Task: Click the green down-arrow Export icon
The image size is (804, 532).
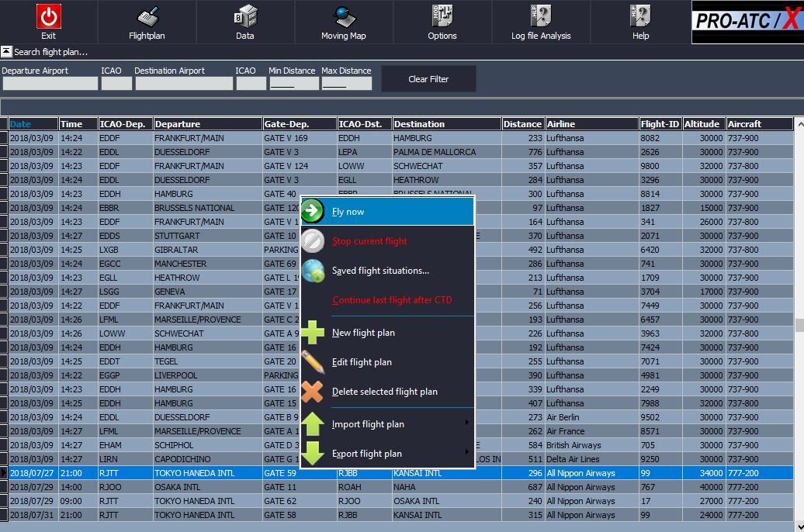Action: click(x=313, y=453)
